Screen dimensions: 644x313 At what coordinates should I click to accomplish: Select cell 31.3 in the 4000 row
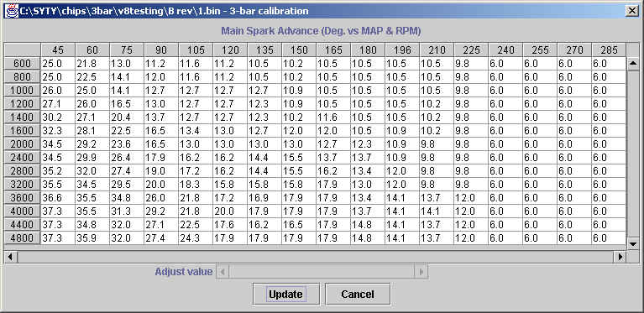(127, 211)
